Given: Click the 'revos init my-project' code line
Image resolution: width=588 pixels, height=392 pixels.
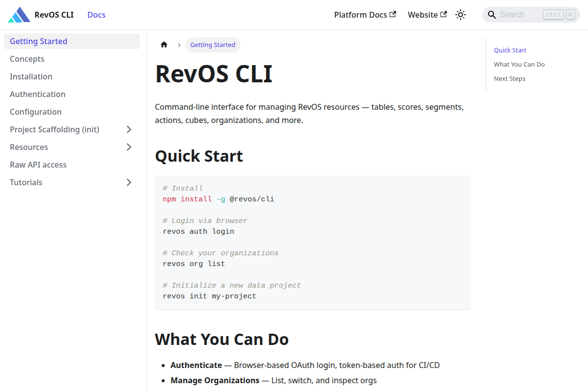Looking at the screenshot, I should (210, 296).
